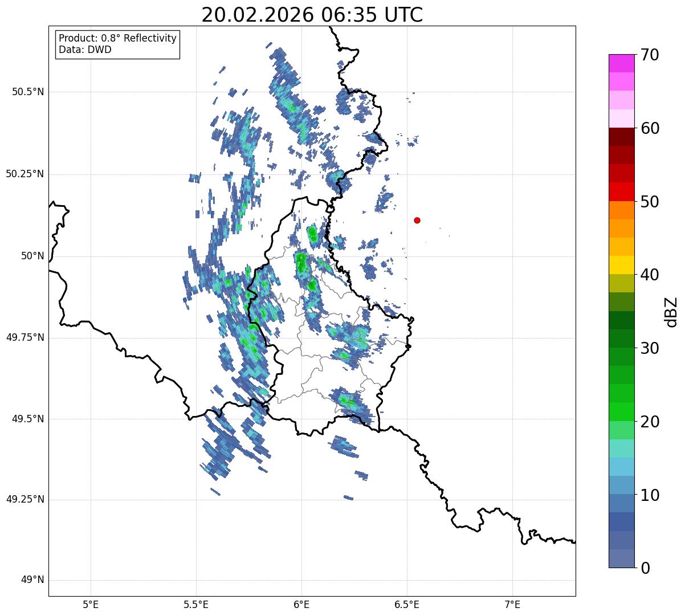
Task: Click the colorbar tick label "60"
Action: [x=650, y=128]
